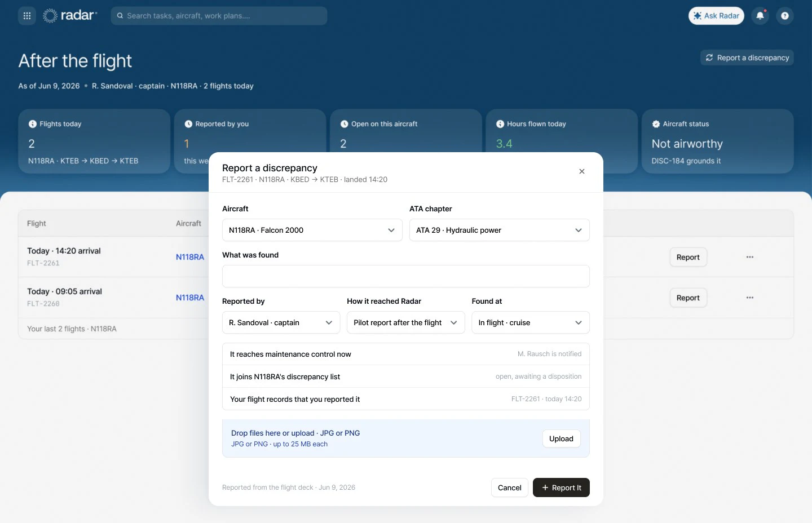Click the Upload button

pyautogui.click(x=561, y=438)
